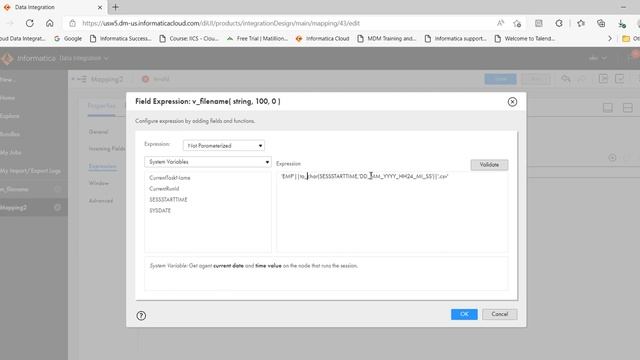Click the Informatica logo

7,58
